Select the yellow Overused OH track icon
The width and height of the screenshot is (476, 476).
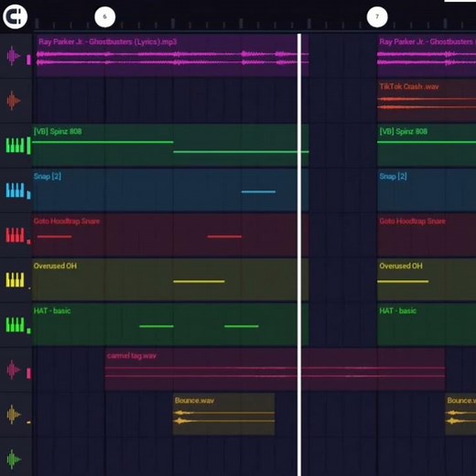point(15,280)
